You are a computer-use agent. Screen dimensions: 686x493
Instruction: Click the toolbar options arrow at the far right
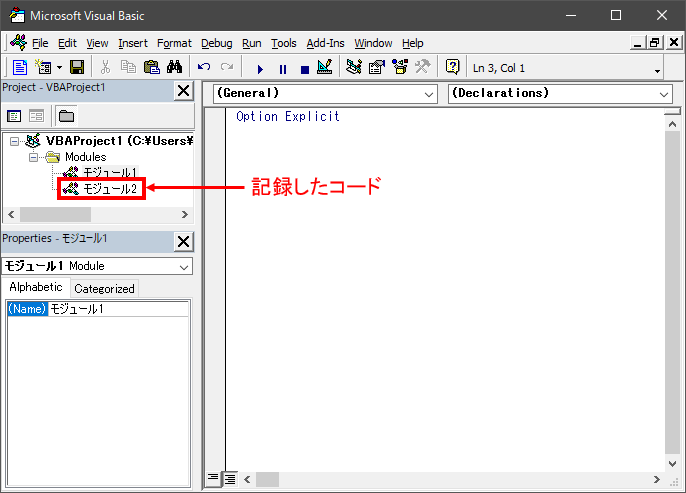pyautogui.click(x=657, y=71)
